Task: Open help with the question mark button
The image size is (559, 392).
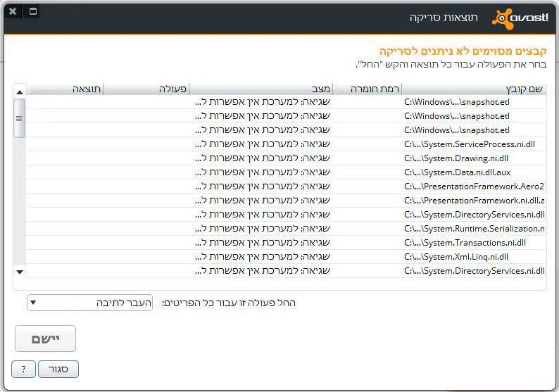Action: tap(23, 369)
